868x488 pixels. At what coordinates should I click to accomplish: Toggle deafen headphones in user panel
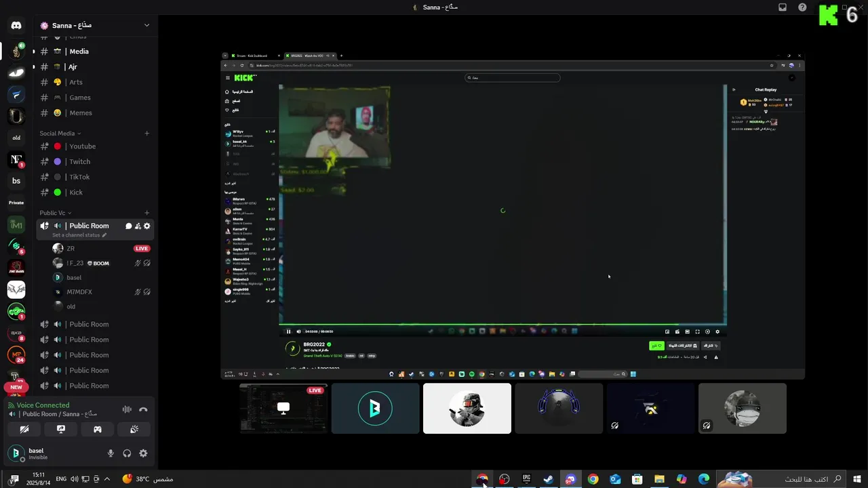coord(127,453)
